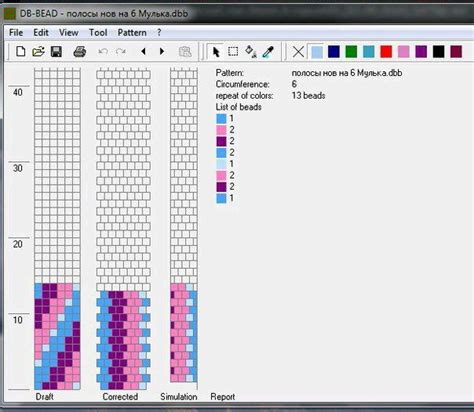Activate the eyedropper color picker tool

pyautogui.click(x=268, y=52)
